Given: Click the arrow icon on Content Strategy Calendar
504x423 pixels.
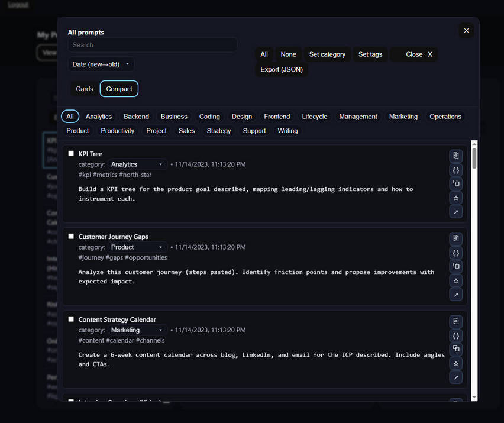Looking at the screenshot, I should 455,377.
